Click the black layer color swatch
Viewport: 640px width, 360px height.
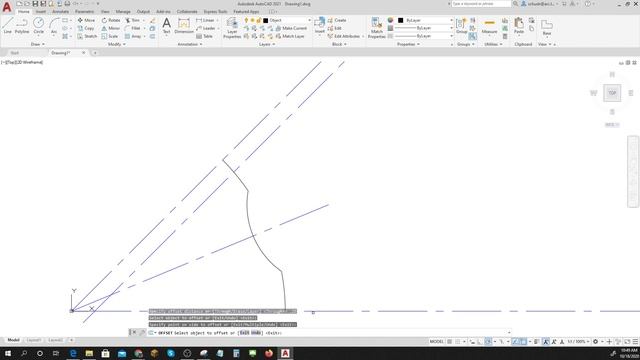click(266, 20)
